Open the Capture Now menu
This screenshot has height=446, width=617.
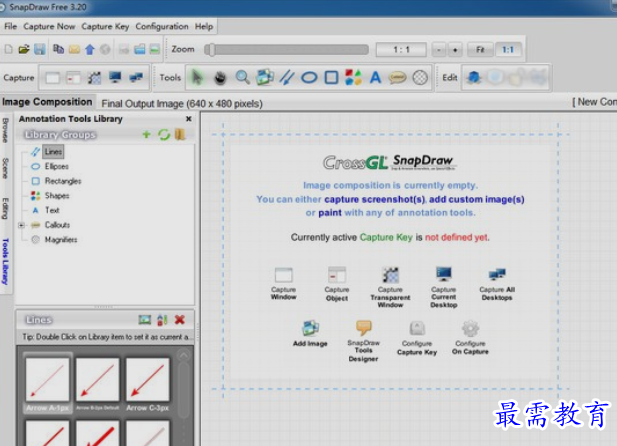click(x=49, y=26)
